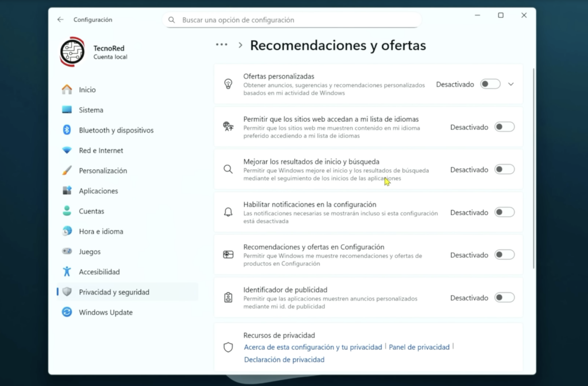
Task: Click the Privacidad y seguridad shield icon
Action: [67, 292]
